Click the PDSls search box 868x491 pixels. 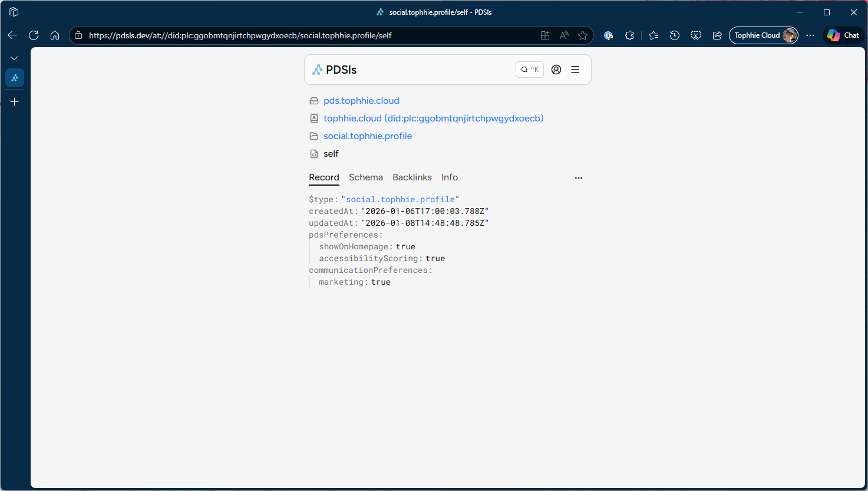[529, 70]
